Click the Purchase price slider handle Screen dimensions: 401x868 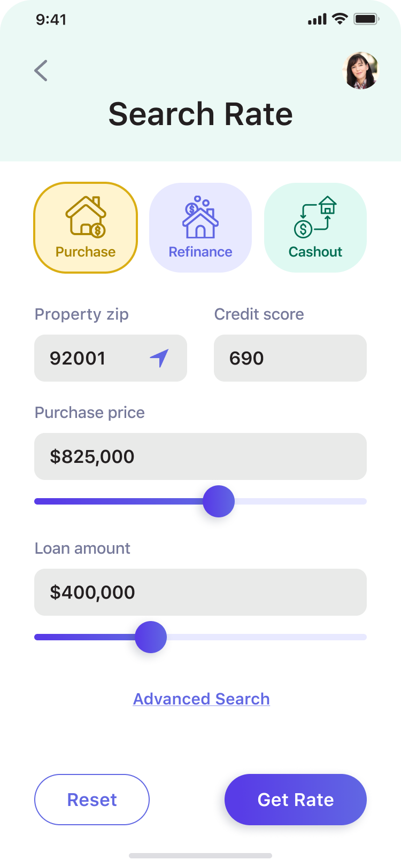(219, 501)
